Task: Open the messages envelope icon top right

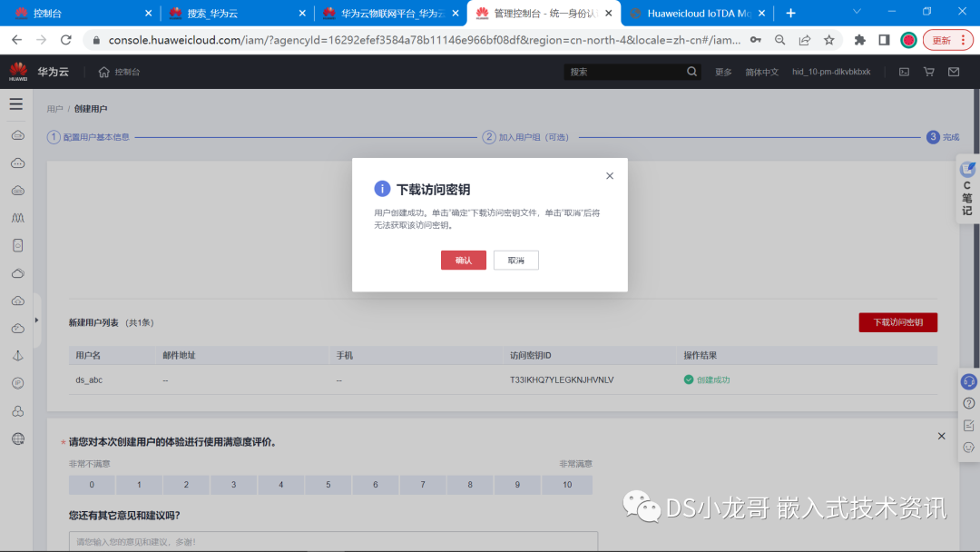Action: [x=954, y=71]
